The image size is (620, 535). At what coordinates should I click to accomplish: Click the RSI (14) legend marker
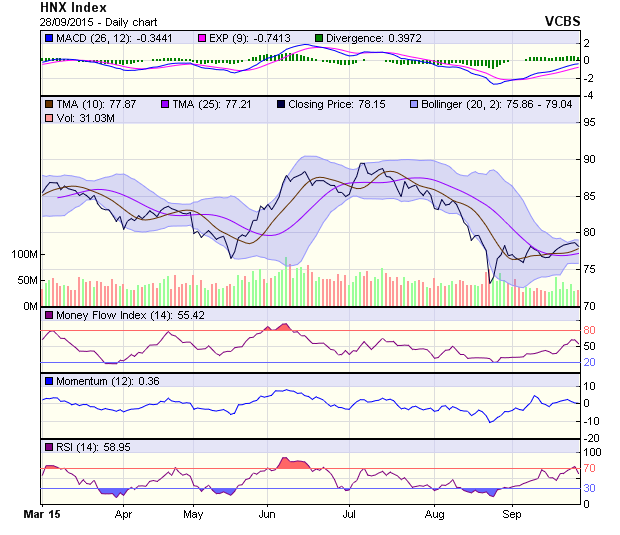[x=48, y=446]
